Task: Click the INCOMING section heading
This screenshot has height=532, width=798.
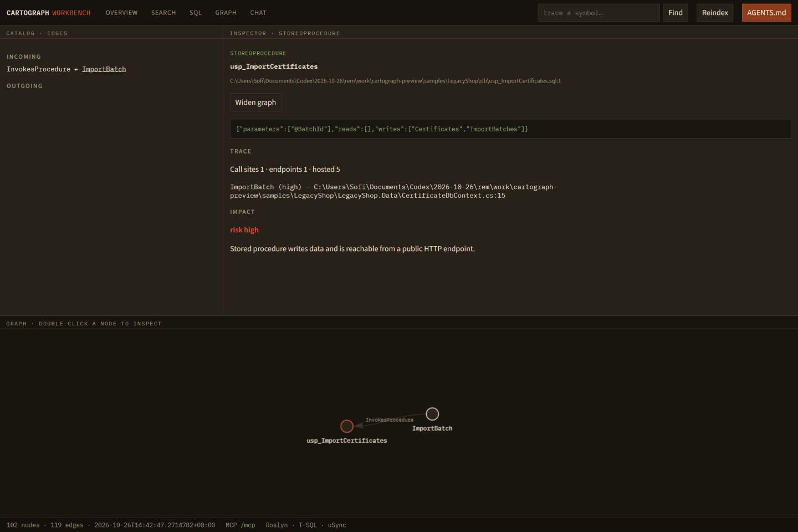Action: tap(24, 57)
